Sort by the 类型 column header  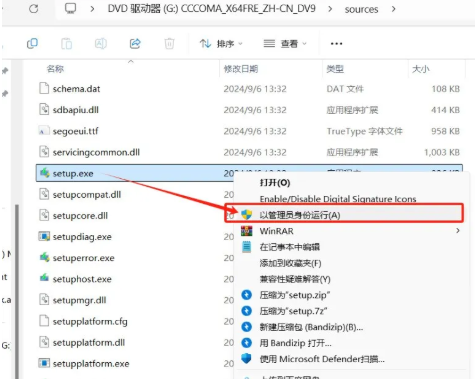335,69
